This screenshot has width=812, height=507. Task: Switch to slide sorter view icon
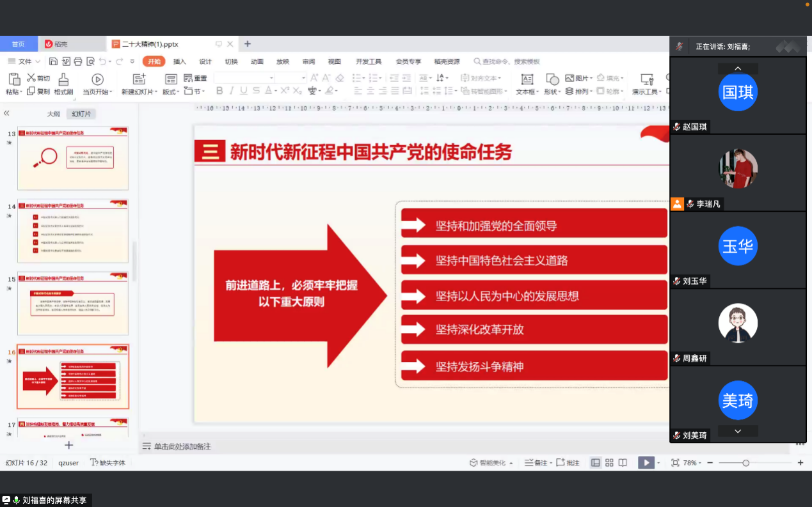coord(609,463)
